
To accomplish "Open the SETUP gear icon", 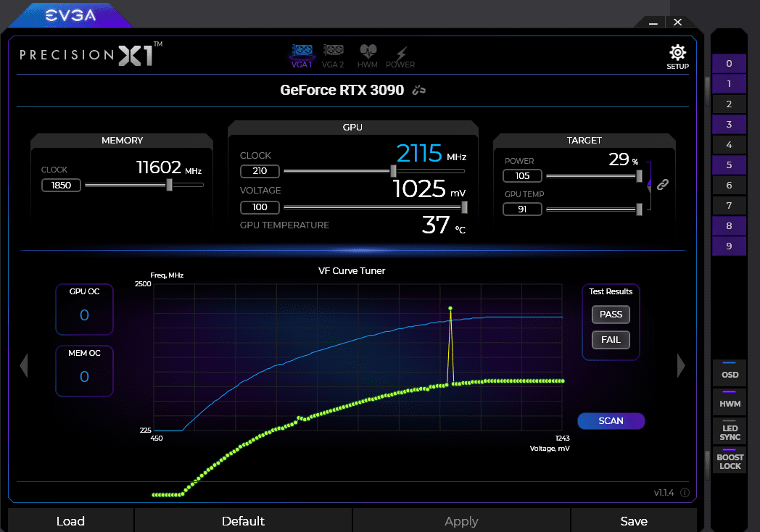I will point(677,57).
